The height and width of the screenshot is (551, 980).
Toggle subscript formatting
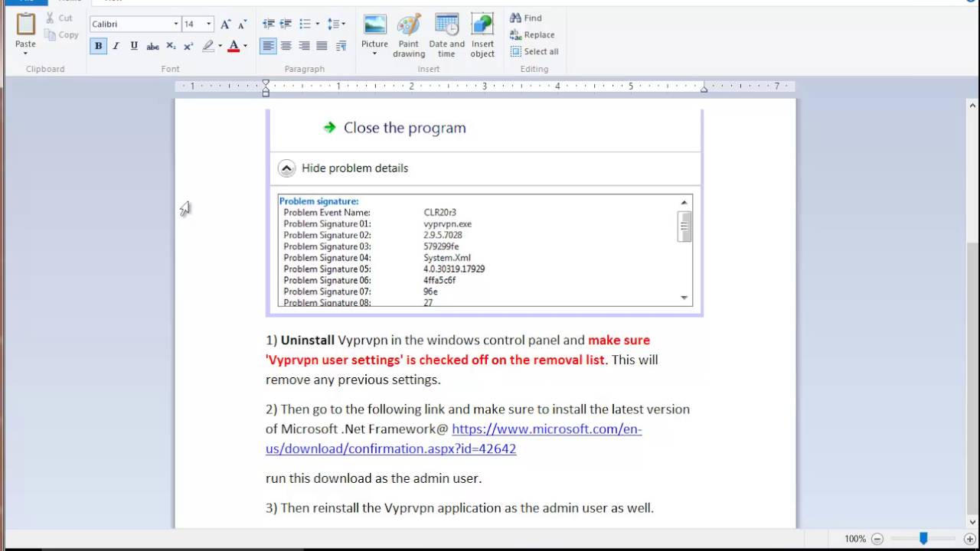point(171,46)
